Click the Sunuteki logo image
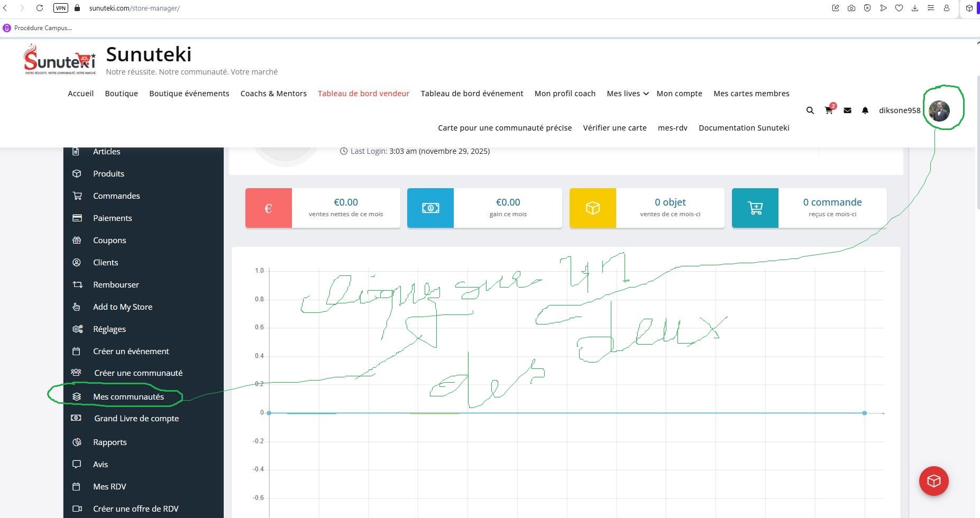 point(60,59)
